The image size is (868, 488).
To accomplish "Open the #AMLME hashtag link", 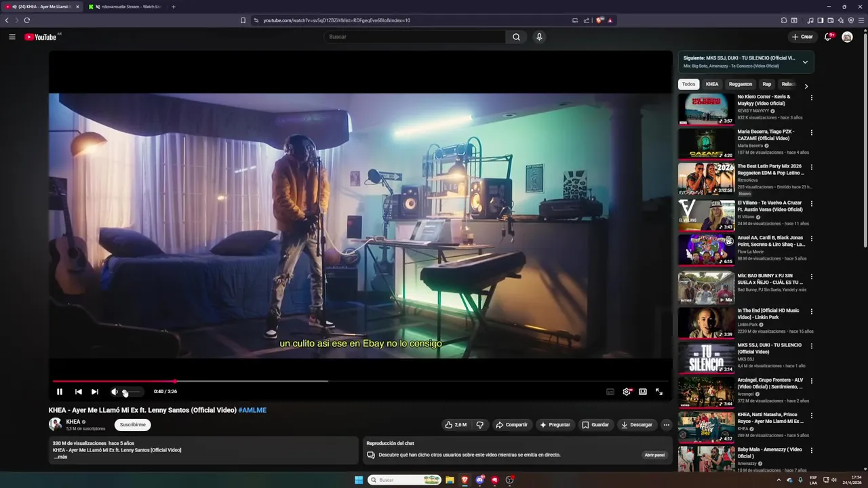I will pyautogui.click(x=252, y=410).
